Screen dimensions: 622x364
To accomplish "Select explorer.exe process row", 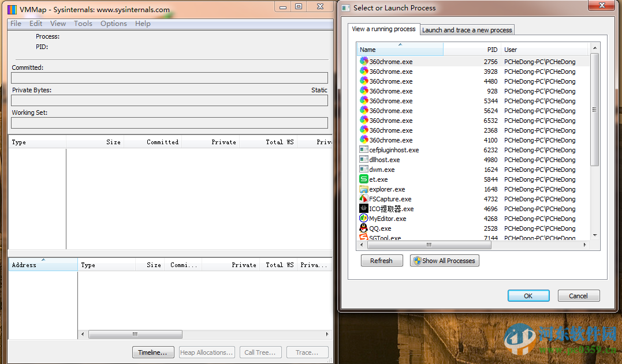I will point(473,189).
